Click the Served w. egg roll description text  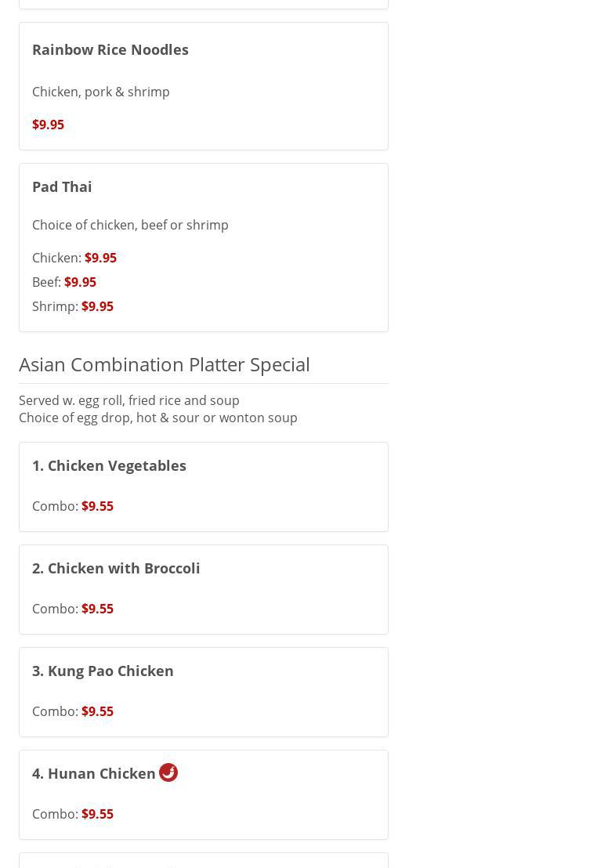pos(129,400)
